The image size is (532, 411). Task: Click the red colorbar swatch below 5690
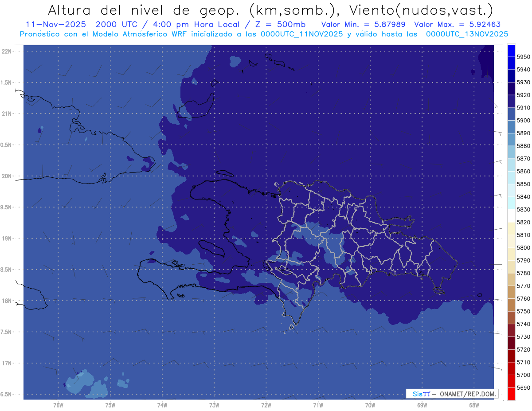click(x=511, y=394)
